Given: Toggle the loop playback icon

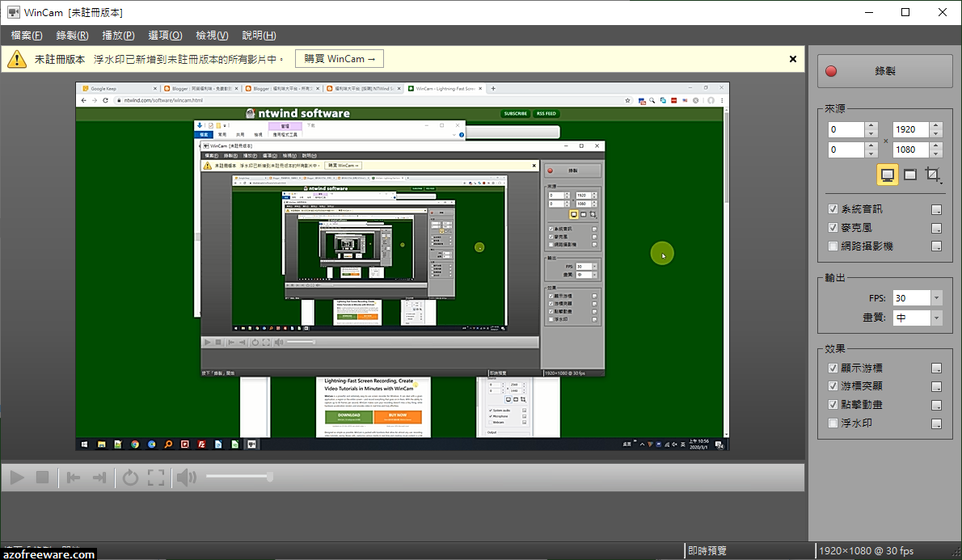Looking at the screenshot, I should coord(130,477).
